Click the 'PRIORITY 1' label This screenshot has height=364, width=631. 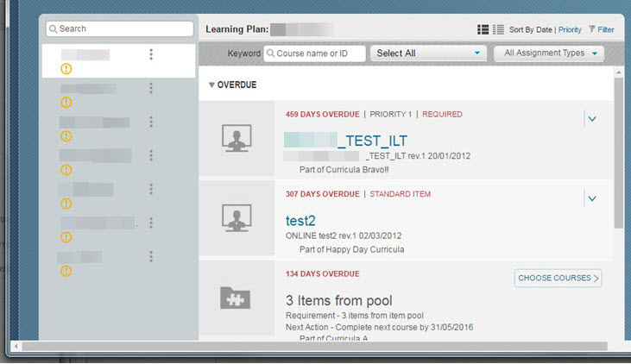point(391,114)
